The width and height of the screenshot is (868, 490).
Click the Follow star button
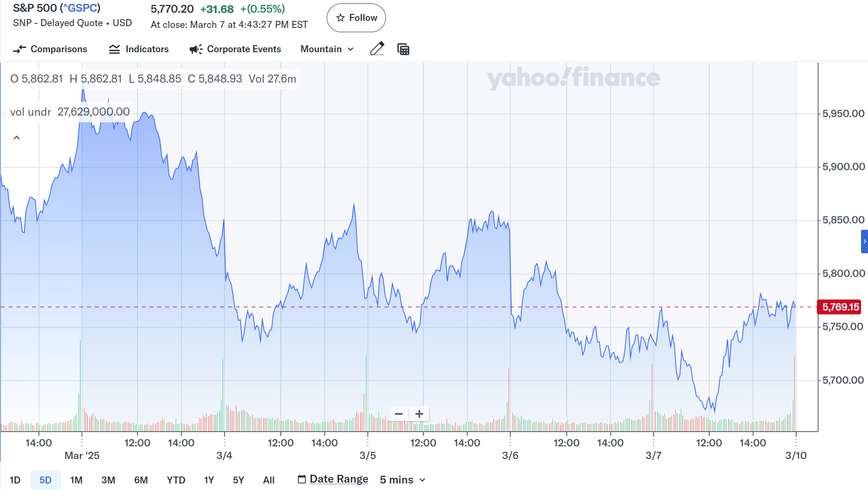356,18
